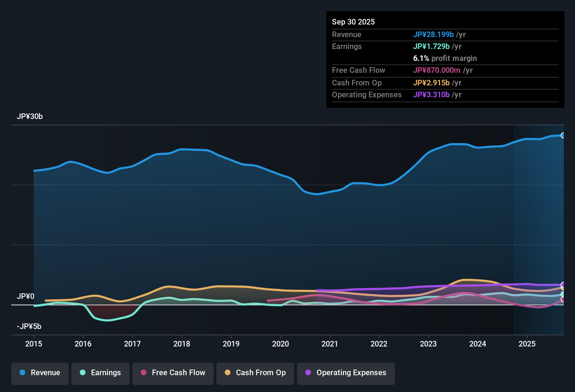
Task: Click the 2020 label on the x-axis
Action: click(280, 344)
